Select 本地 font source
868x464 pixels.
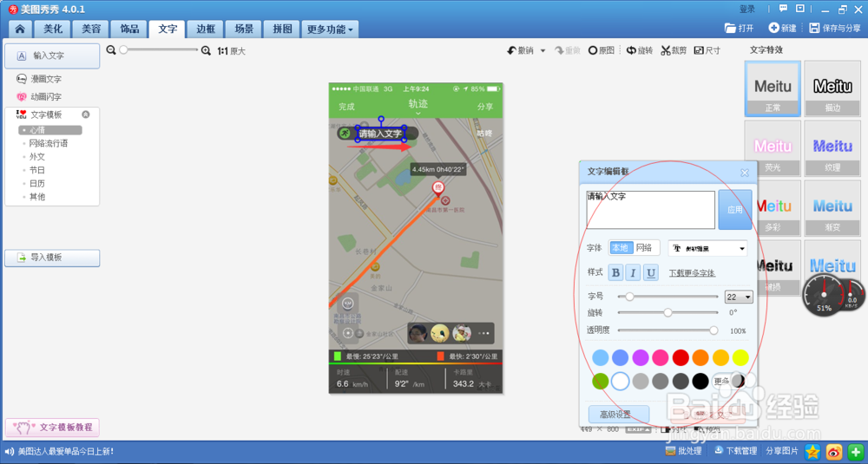click(620, 248)
